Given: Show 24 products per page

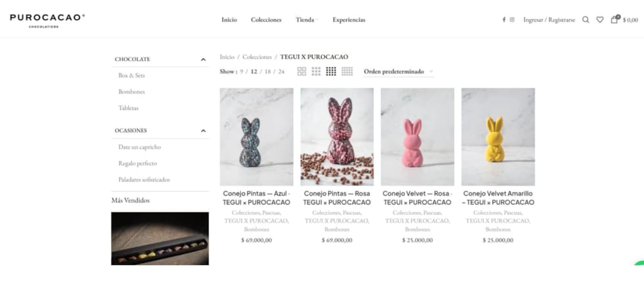Looking at the screenshot, I should coord(281,71).
